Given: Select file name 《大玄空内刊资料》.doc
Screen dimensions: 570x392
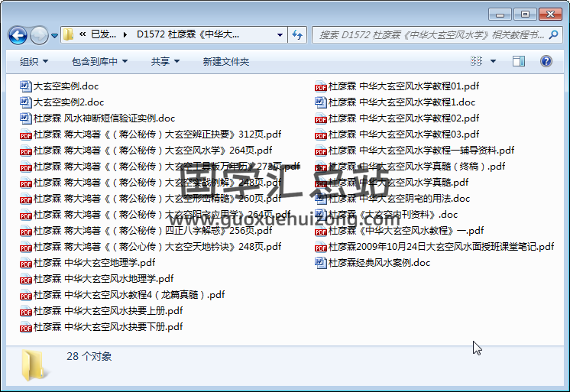Looking at the screenshot, I should click(x=393, y=215).
